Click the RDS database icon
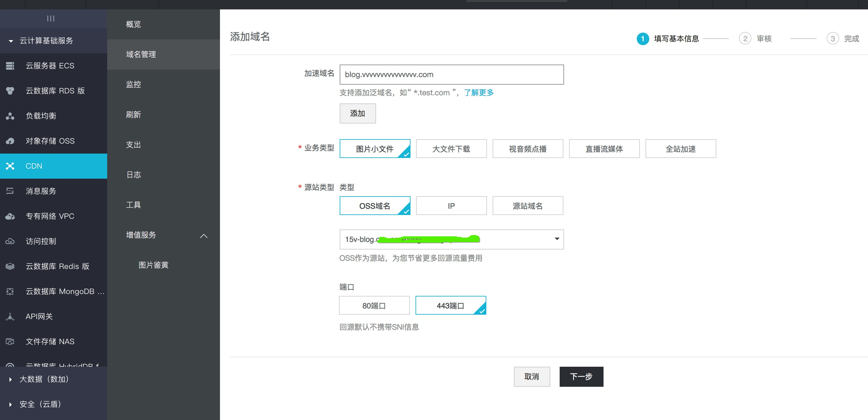Image resolution: width=868 pixels, height=420 pixels. pos(10,91)
